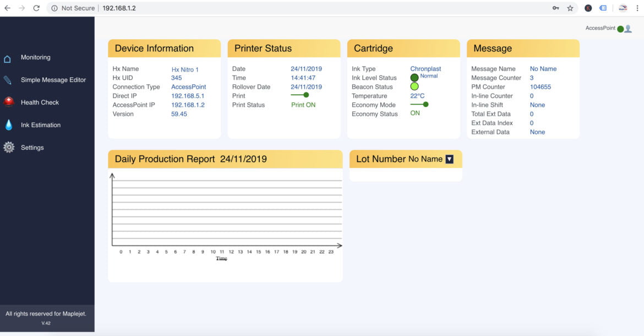Click the Simple Message Editor pencil icon
Viewport: 644px width, 336px height.
pyautogui.click(x=8, y=80)
